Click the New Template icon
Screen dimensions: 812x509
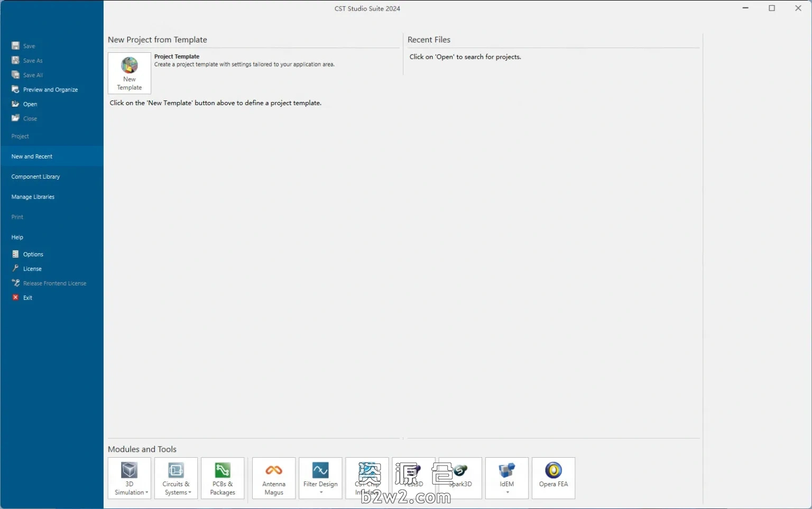[130, 66]
